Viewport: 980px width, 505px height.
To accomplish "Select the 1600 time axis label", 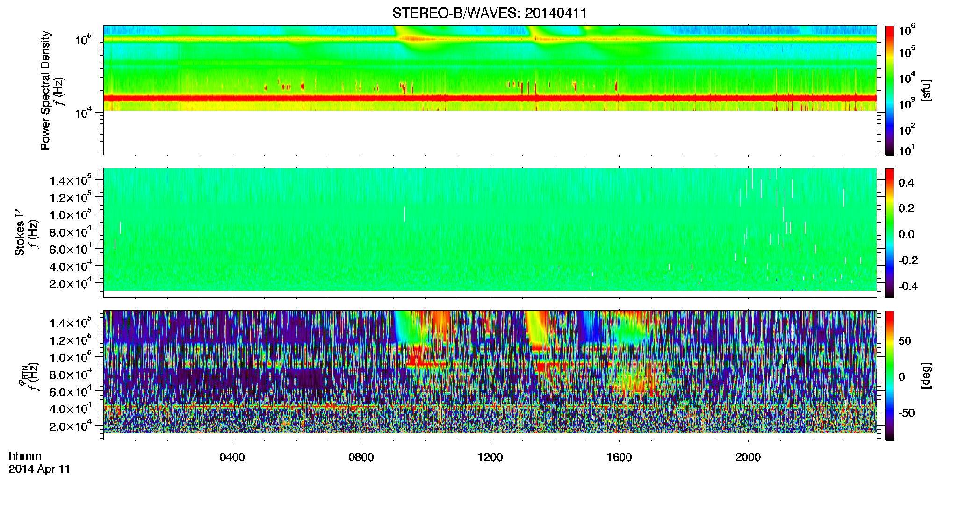I will coord(619,457).
